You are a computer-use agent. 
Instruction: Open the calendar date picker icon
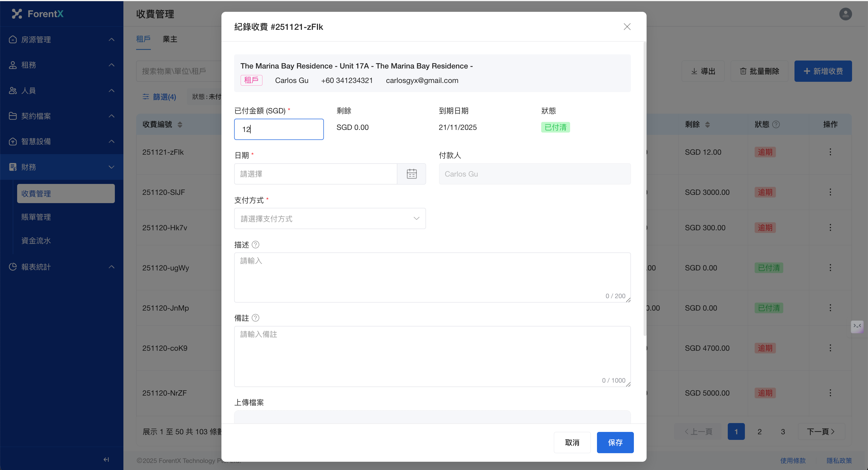(x=412, y=174)
